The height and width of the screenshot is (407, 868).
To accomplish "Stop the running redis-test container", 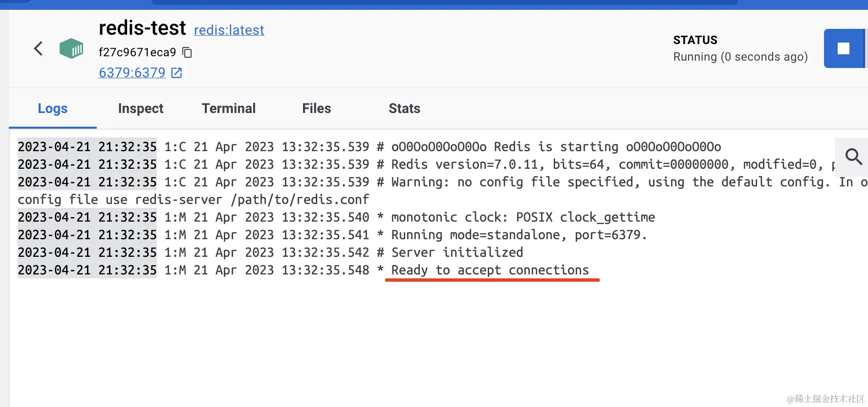I will click(x=843, y=48).
